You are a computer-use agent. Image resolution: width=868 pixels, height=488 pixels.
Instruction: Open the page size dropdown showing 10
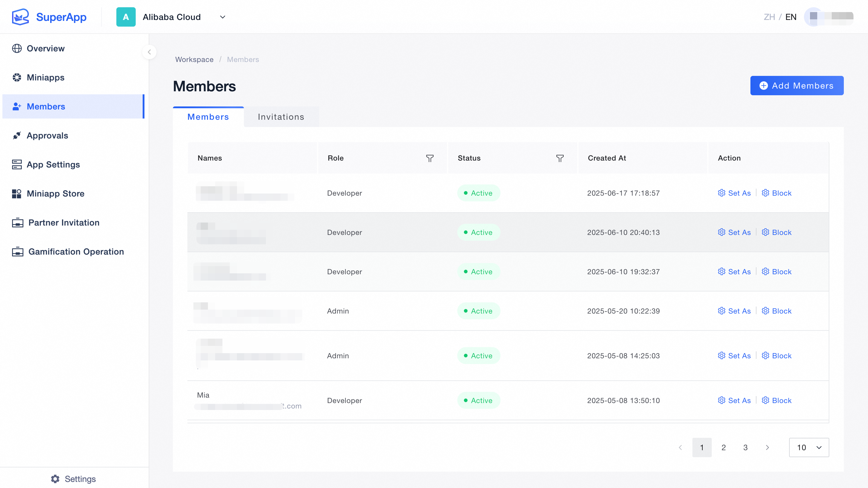(x=809, y=447)
